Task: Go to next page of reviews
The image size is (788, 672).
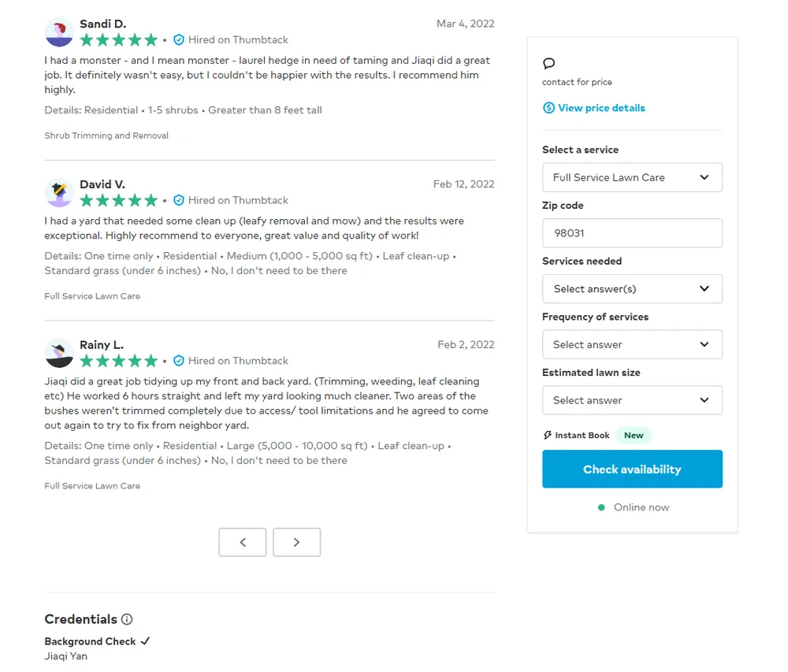Action: click(296, 542)
